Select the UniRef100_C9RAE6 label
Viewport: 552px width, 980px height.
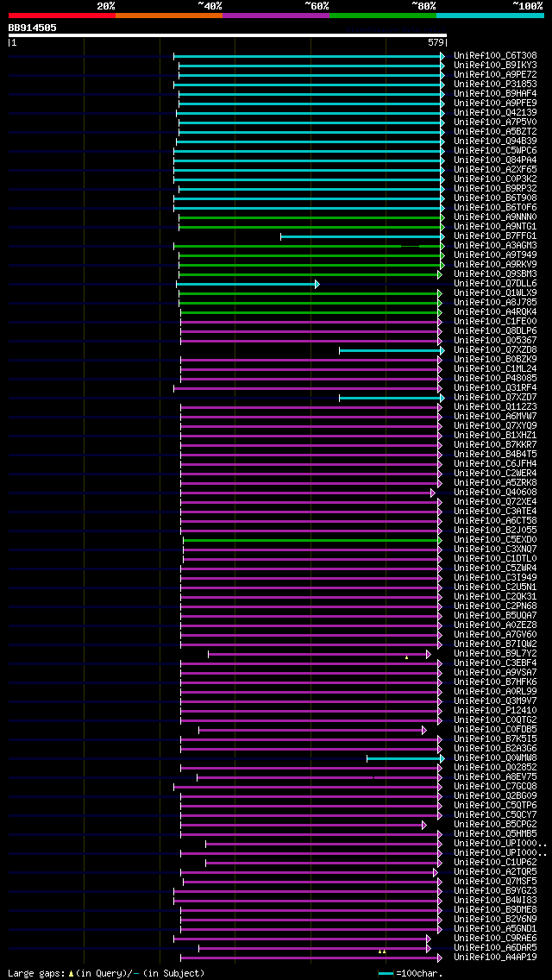[x=495, y=939]
